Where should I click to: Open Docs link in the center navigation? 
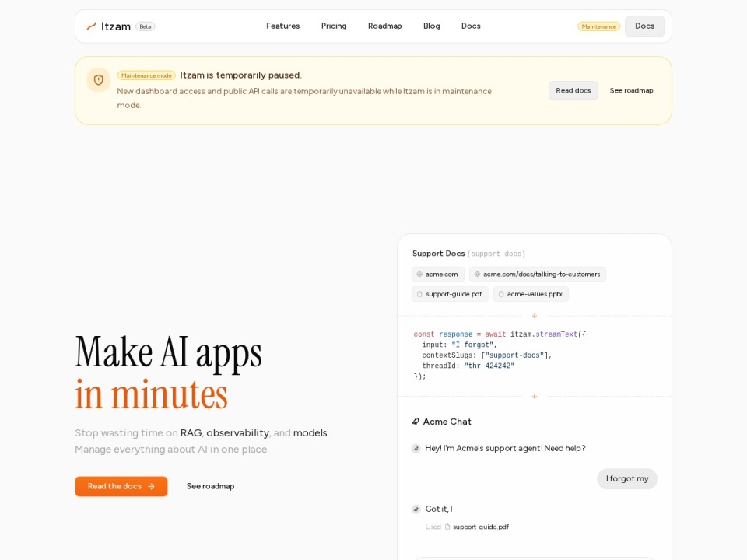click(x=471, y=26)
